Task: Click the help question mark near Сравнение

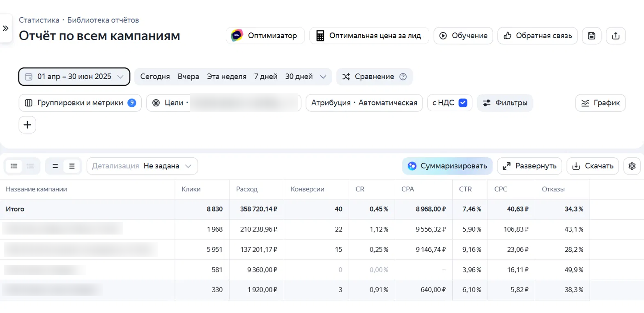Action: click(403, 77)
